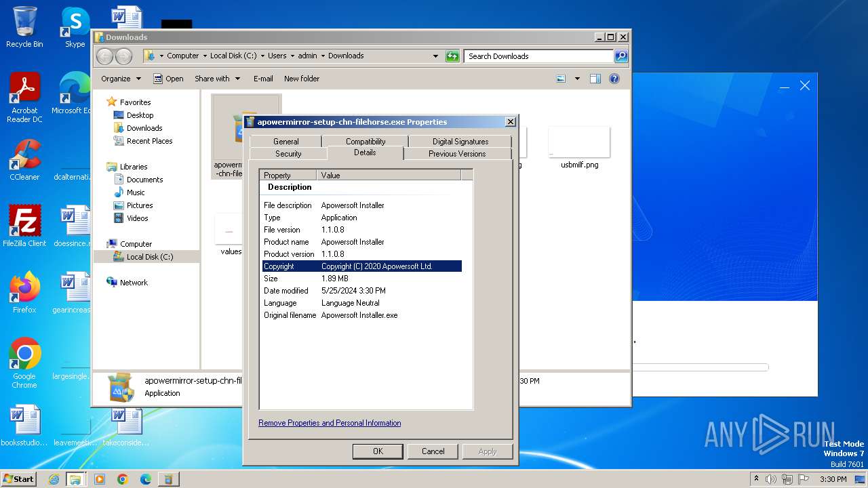Expand view options dropdown arrow
868x488 pixels.
click(577, 79)
